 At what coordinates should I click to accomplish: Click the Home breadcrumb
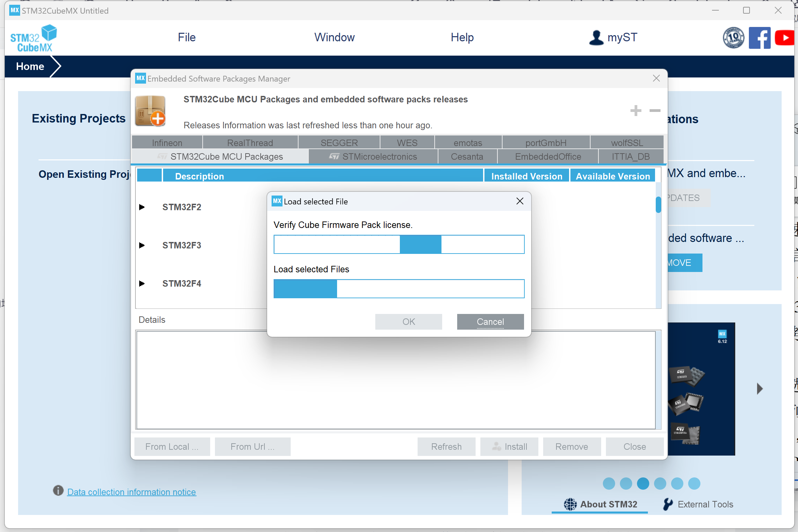(30, 66)
